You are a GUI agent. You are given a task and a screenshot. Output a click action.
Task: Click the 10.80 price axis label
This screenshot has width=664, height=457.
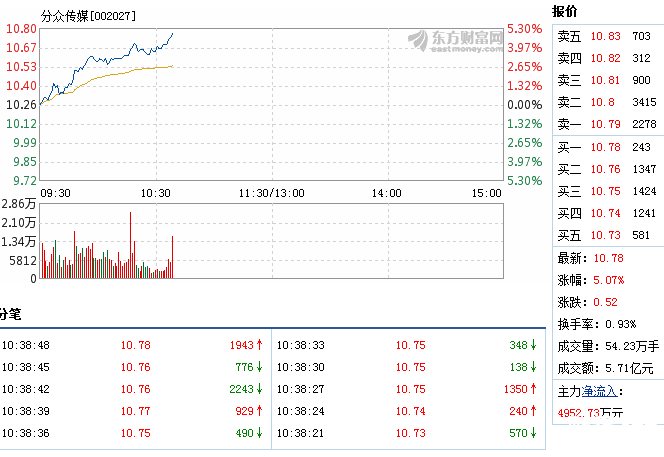[21, 29]
